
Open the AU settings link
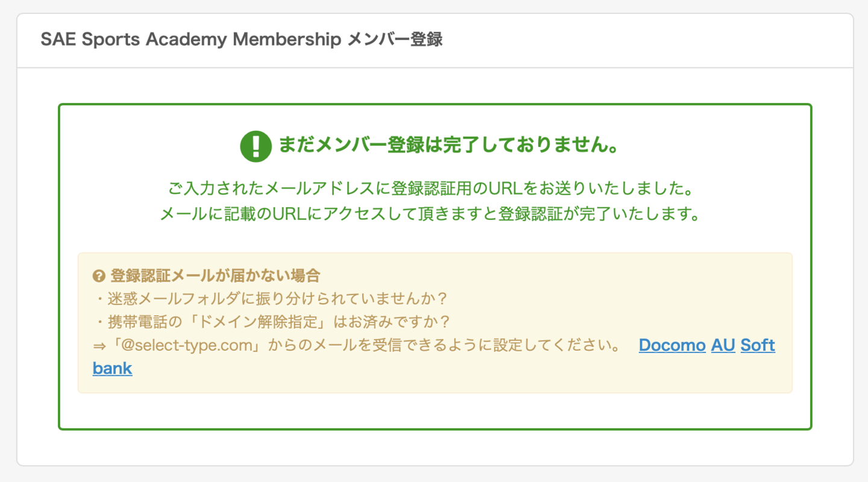pyautogui.click(x=723, y=345)
